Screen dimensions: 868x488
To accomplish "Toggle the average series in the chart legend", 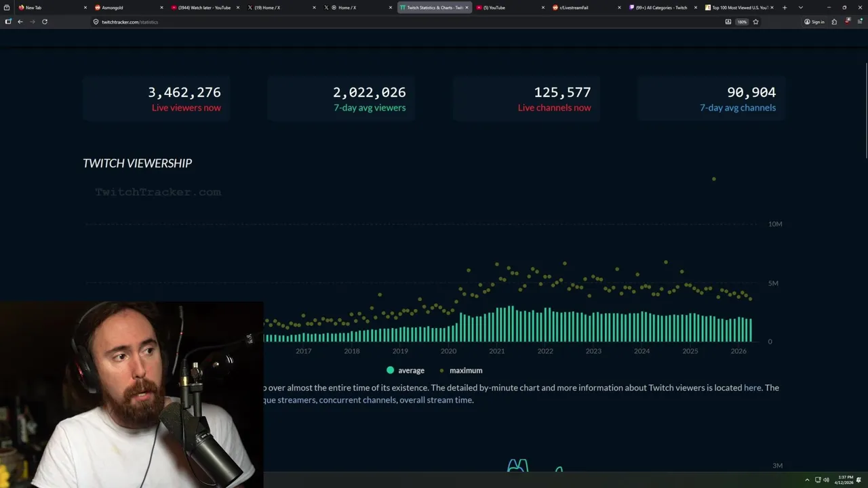I will [x=406, y=370].
